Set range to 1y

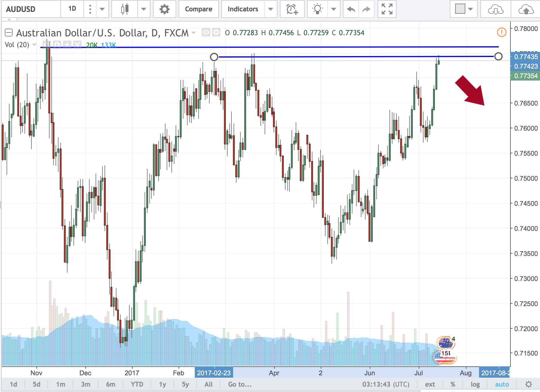tap(162, 384)
